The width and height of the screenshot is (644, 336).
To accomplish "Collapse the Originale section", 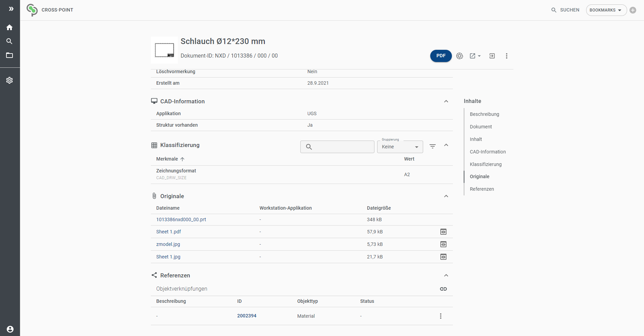I will (446, 196).
